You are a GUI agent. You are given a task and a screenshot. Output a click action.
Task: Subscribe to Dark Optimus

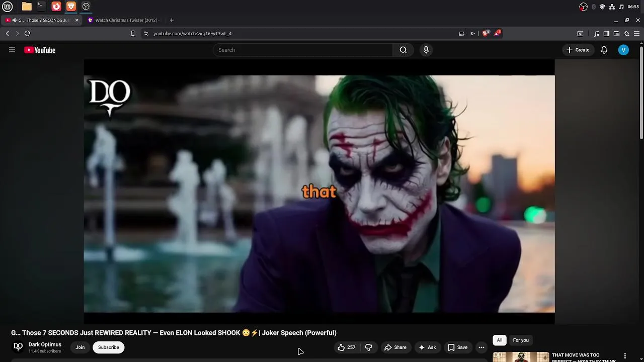coord(109,347)
